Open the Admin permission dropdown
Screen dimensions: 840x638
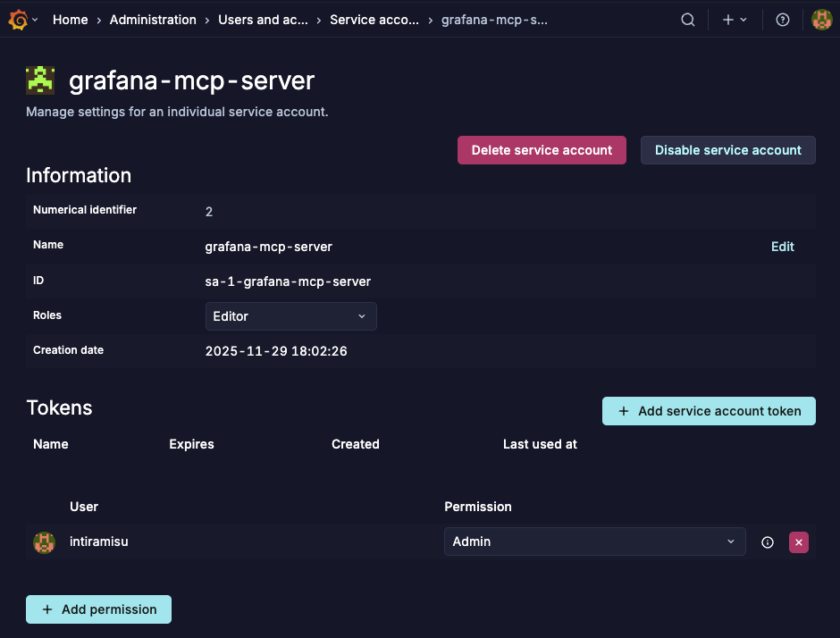(x=594, y=541)
